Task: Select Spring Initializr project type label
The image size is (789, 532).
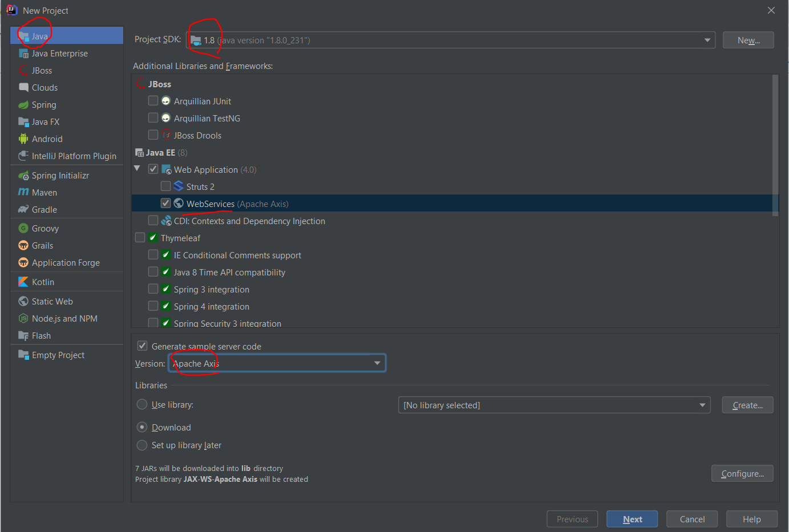Action: tap(60, 176)
